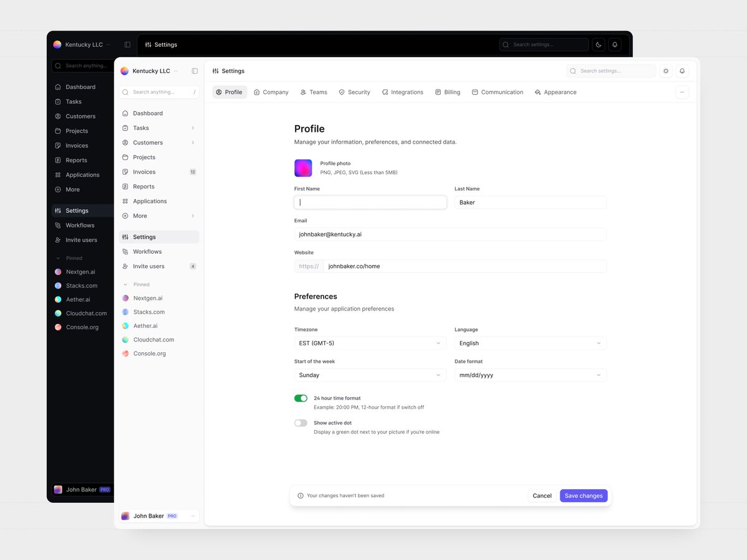The height and width of the screenshot is (560, 747).
Task: Open Applications in light sidebar
Action: pos(159,201)
